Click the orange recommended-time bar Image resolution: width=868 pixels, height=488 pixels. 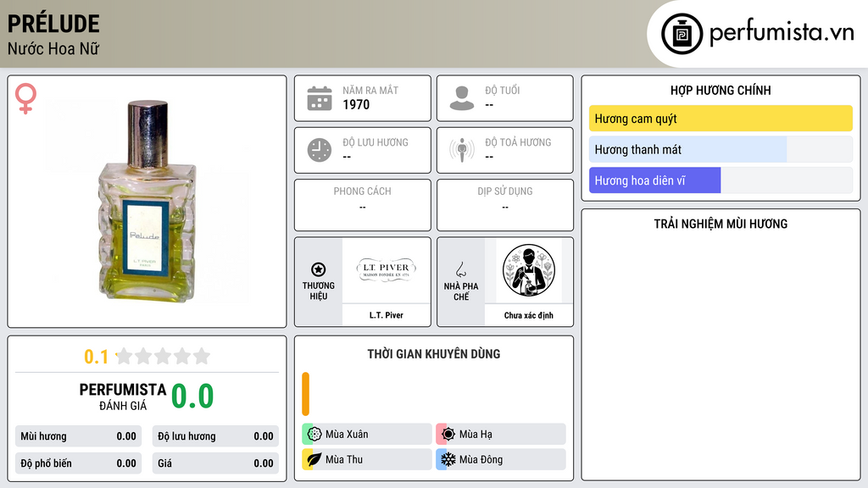coord(305,394)
